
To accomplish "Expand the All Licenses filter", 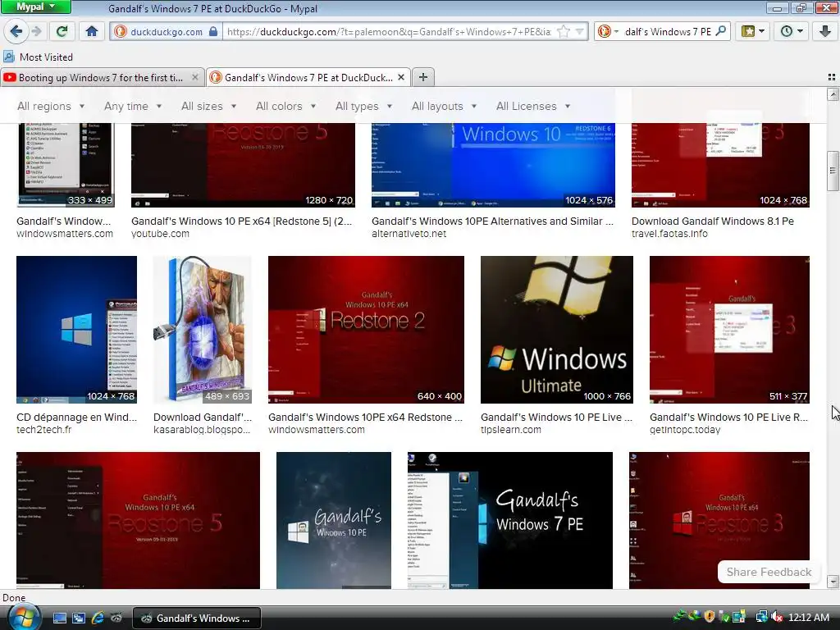I will point(533,106).
